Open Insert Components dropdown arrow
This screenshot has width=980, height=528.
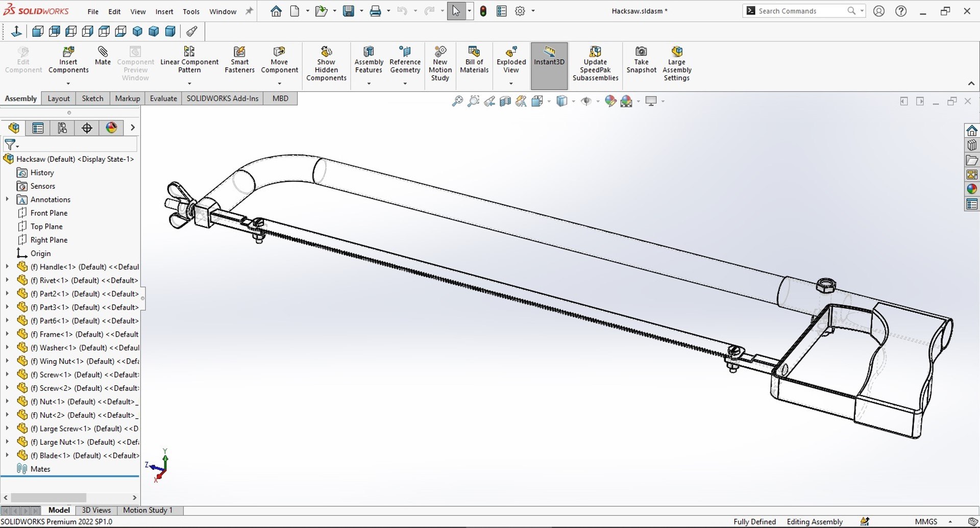(68, 83)
